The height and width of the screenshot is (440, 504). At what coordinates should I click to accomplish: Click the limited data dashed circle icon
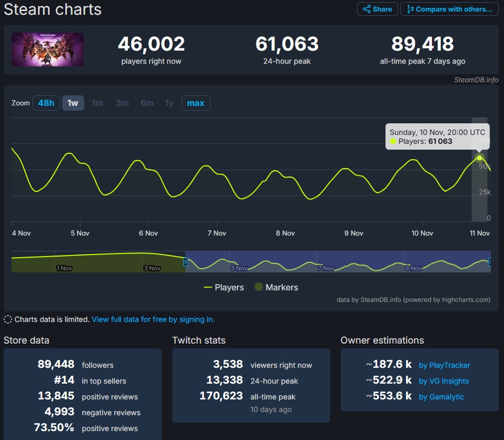[x=8, y=319]
